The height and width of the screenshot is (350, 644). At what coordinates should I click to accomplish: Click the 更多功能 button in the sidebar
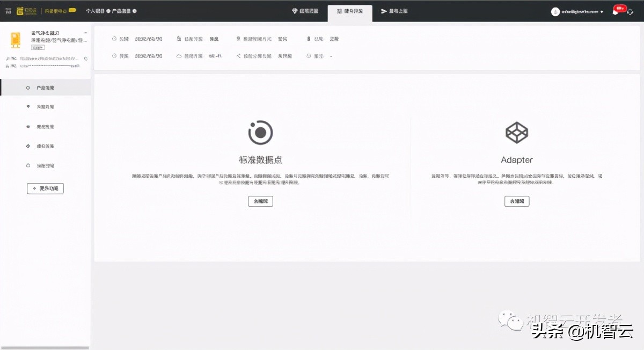(x=45, y=188)
